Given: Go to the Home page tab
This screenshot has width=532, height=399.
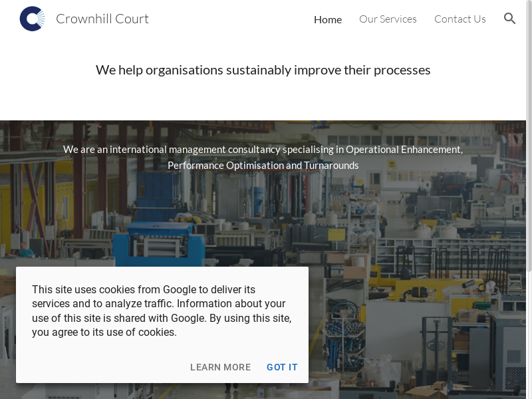Looking at the screenshot, I should pos(328,19).
